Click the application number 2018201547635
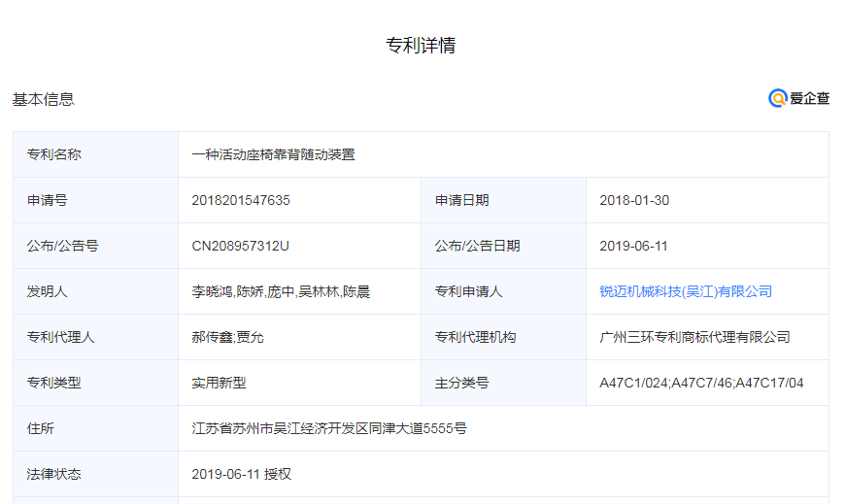The height and width of the screenshot is (504, 846). pos(241,200)
